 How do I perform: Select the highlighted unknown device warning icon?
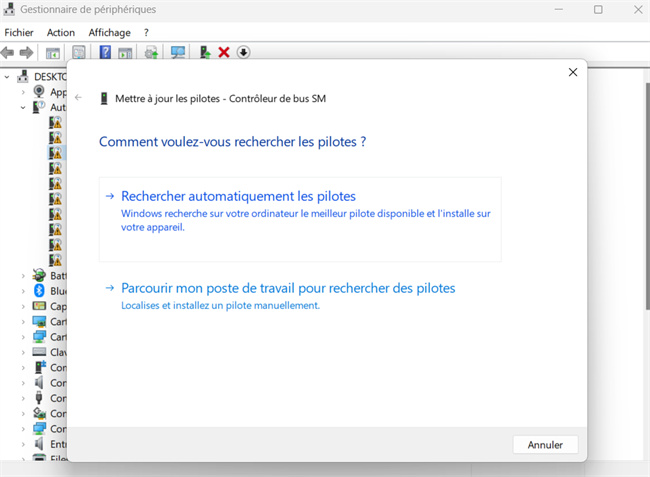(x=55, y=153)
